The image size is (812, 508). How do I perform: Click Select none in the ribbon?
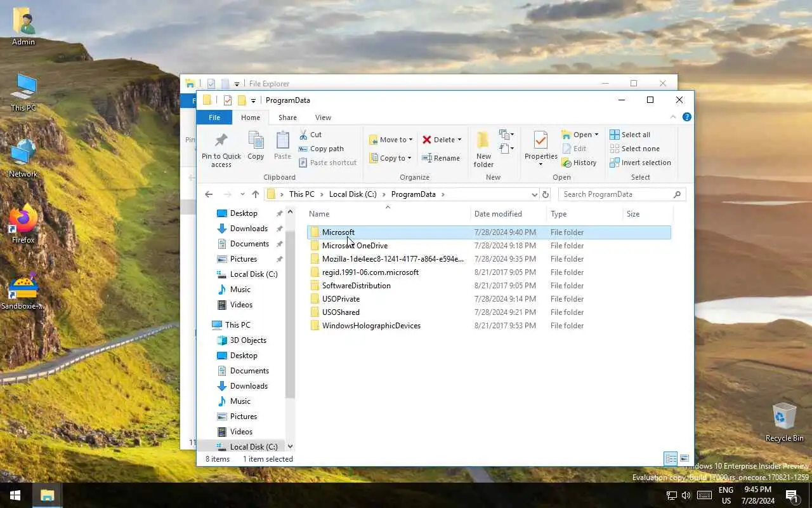(x=634, y=149)
